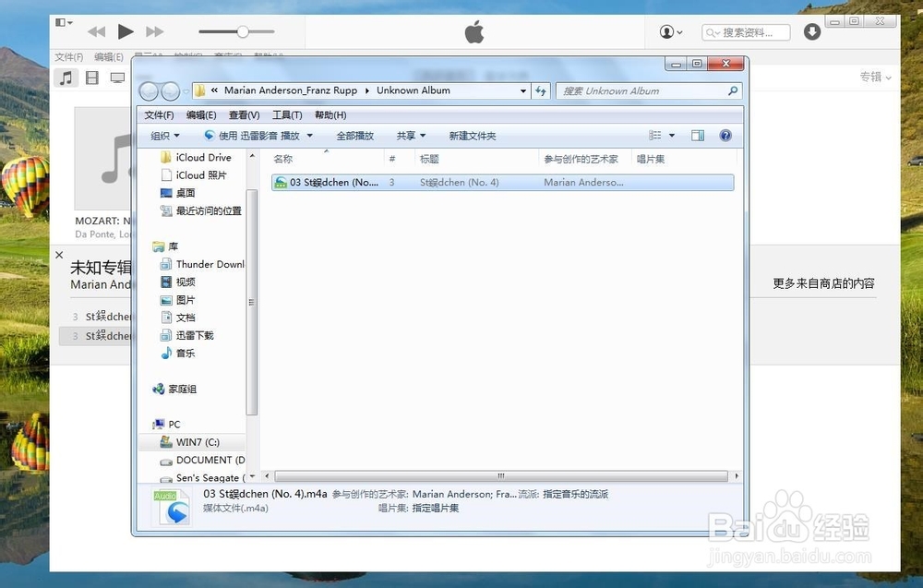Open the 组织 dropdown menu
The height and width of the screenshot is (588, 923).
(x=163, y=135)
